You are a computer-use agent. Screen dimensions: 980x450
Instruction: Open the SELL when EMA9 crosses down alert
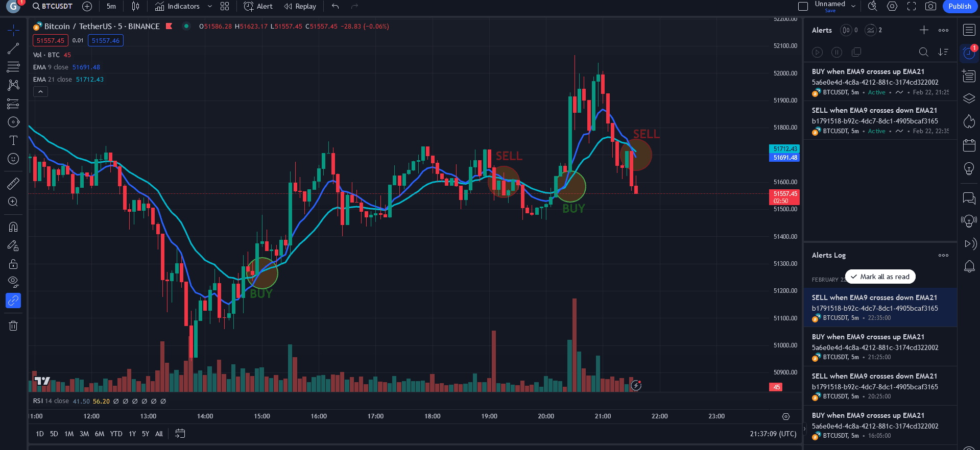[880, 120]
